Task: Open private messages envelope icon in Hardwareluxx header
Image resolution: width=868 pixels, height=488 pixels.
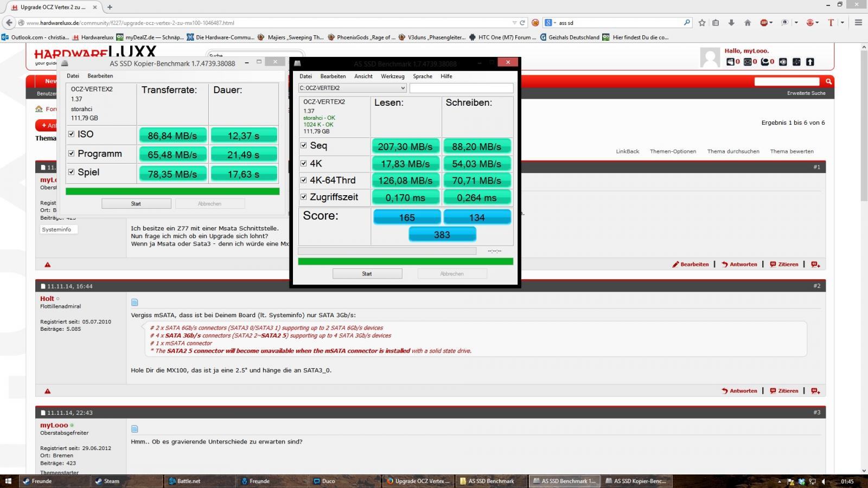Action: (748, 62)
